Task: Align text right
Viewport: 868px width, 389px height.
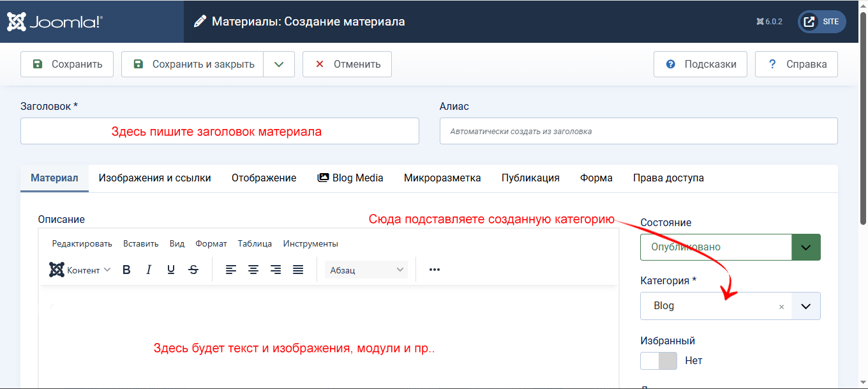Action: (x=276, y=270)
